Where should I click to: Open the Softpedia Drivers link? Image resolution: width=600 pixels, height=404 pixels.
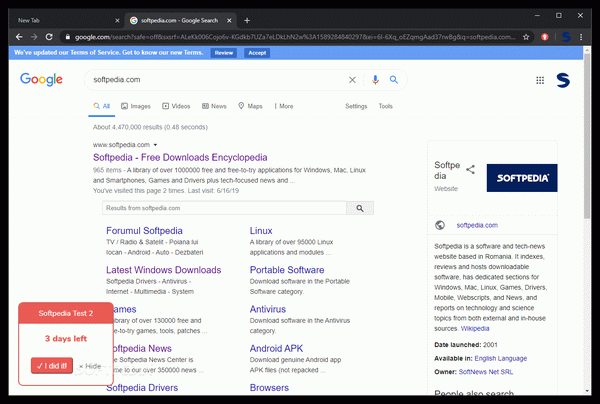click(x=142, y=388)
